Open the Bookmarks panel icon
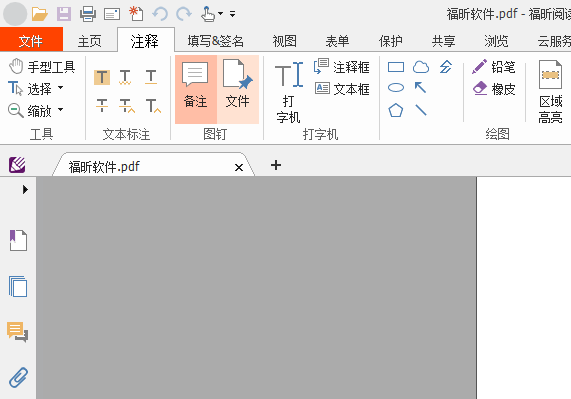This screenshot has width=571, height=399. [x=18, y=240]
